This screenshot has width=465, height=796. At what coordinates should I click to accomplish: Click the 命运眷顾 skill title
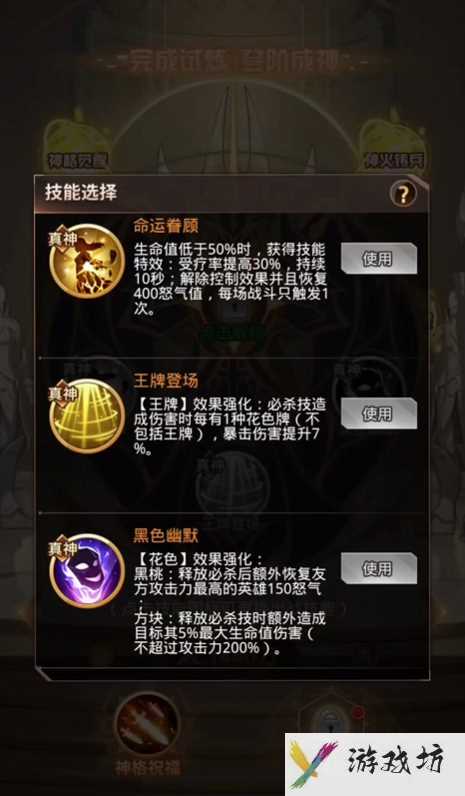[165, 225]
